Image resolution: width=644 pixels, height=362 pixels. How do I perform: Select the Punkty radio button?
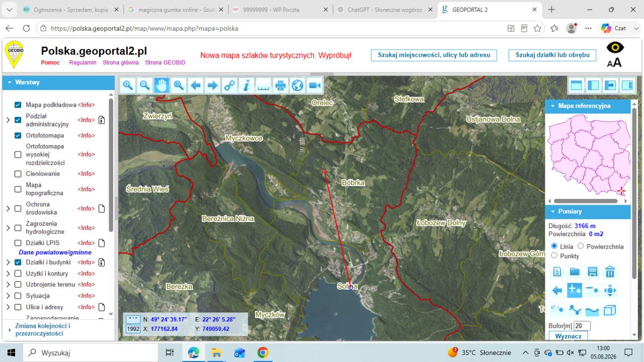pyautogui.click(x=554, y=256)
